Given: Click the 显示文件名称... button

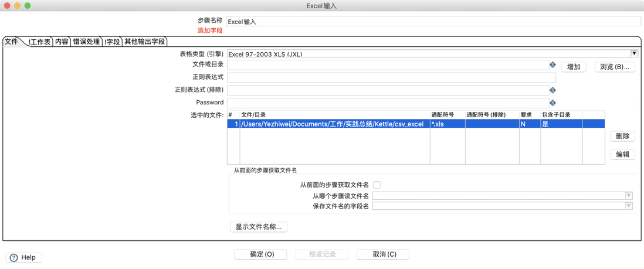Looking at the screenshot, I should click(259, 227).
